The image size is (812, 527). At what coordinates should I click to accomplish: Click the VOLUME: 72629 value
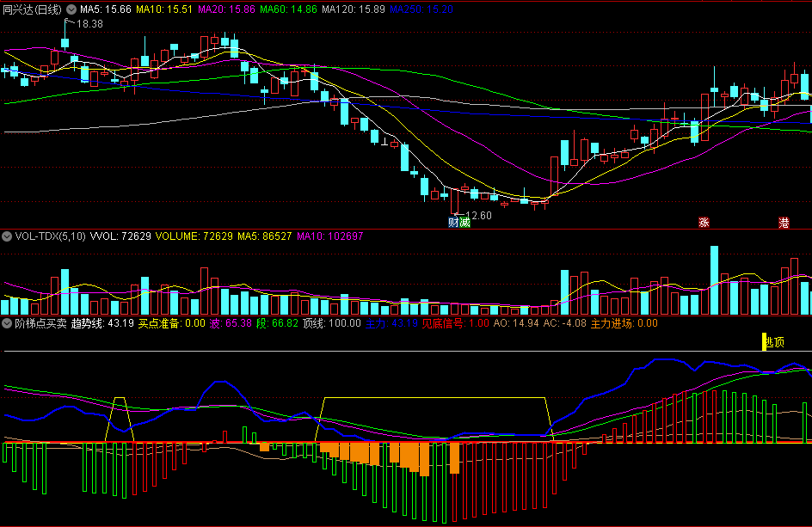194,236
